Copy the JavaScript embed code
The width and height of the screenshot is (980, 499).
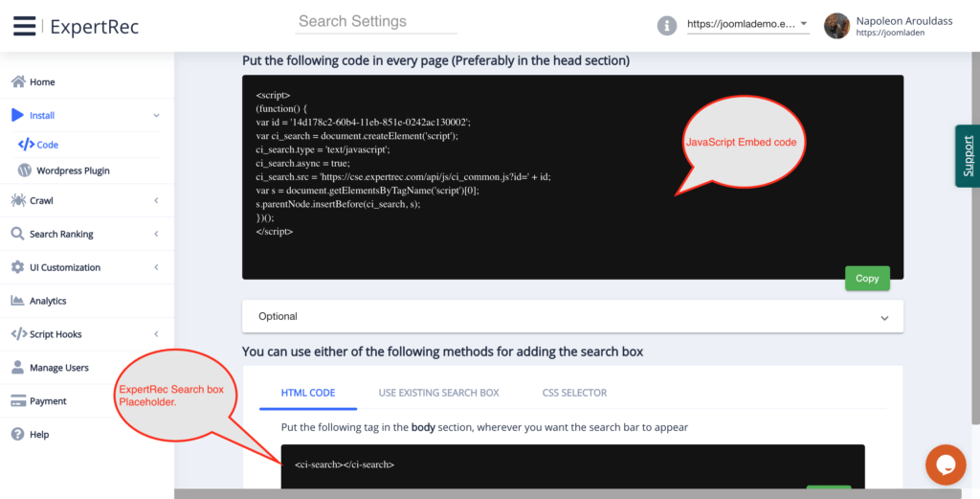click(x=867, y=279)
